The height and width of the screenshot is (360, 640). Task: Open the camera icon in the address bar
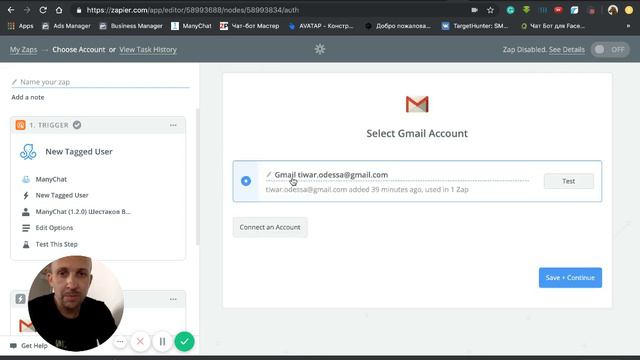(474, 10)
